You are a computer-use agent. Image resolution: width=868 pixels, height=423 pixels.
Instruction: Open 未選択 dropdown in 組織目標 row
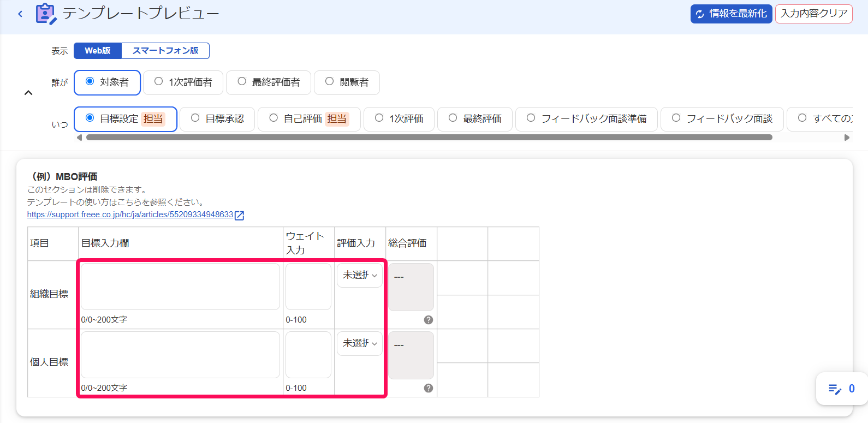pyautogui.click(x=360, y=276)
